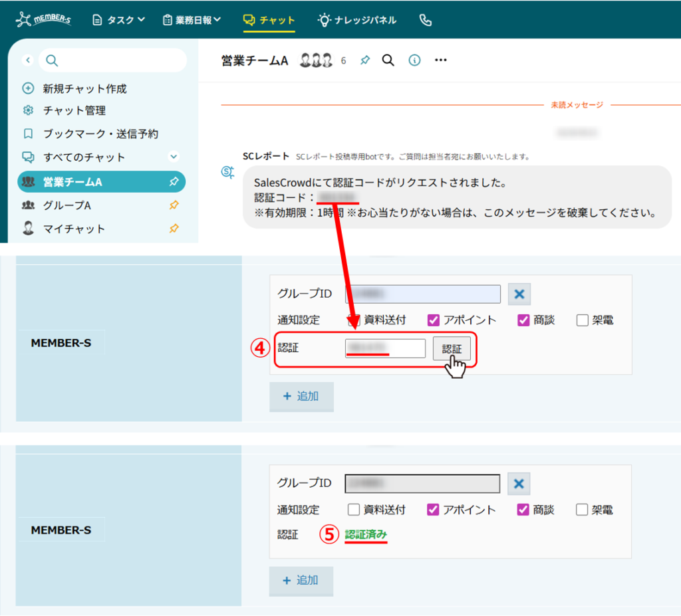The width and height of the screenshot is (681, 616).
Task: Click the phone icon in top navigation
Action: coord(426,20)
